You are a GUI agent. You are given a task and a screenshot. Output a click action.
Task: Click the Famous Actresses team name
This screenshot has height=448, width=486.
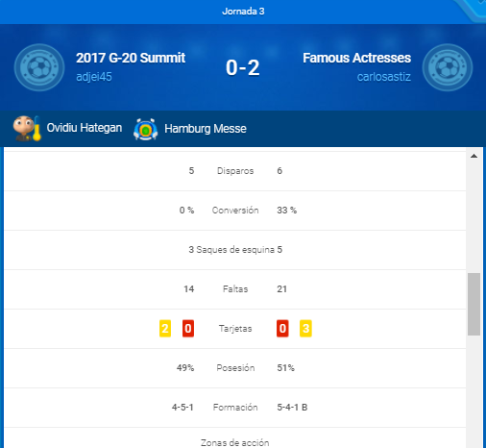point(356,58)
